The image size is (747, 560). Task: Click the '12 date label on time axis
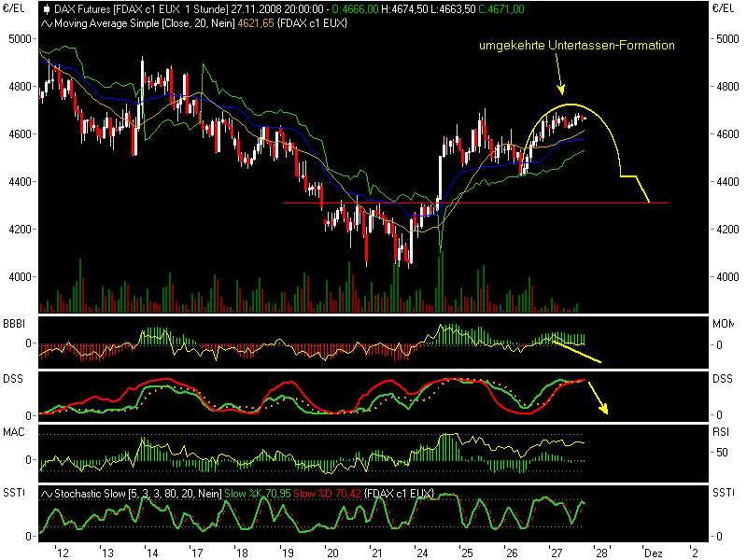(x=62, y=553)
